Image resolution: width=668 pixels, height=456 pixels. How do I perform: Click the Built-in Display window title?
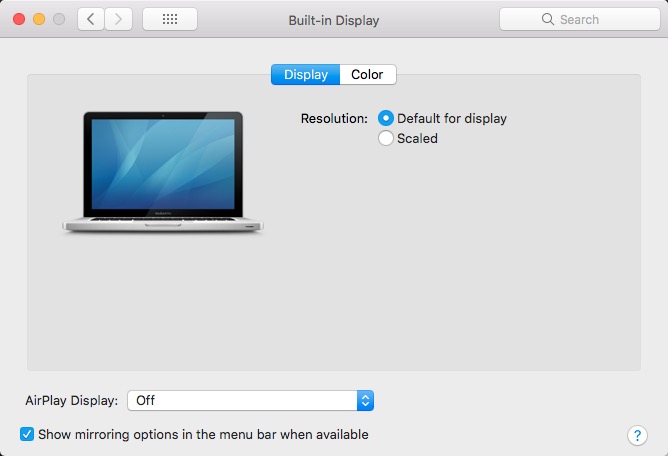[333, 19]
